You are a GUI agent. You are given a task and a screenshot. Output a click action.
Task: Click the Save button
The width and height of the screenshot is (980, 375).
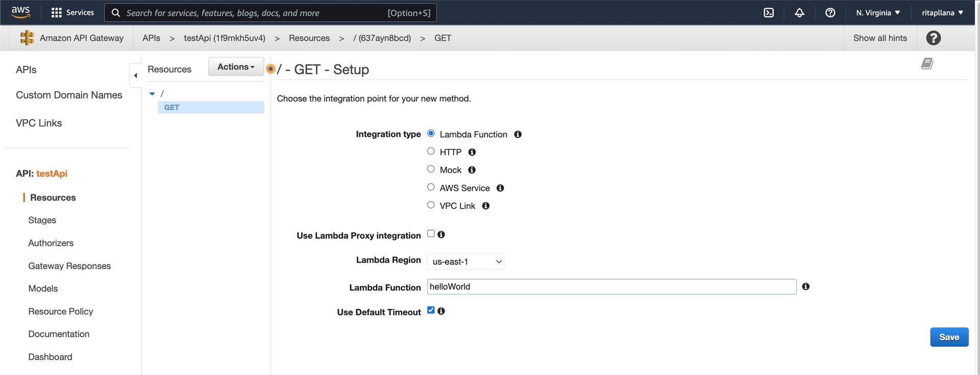(x=949, y=337)
